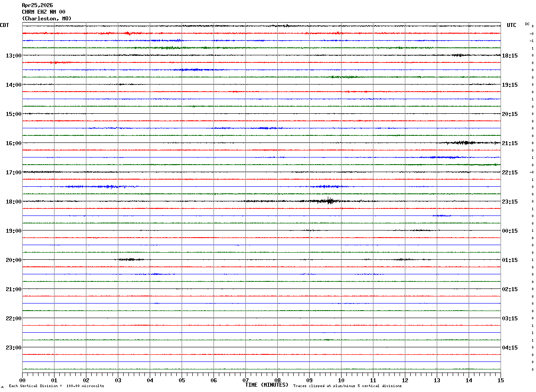
Task: Select the 20:00 CDT time label
Action: 14,260
